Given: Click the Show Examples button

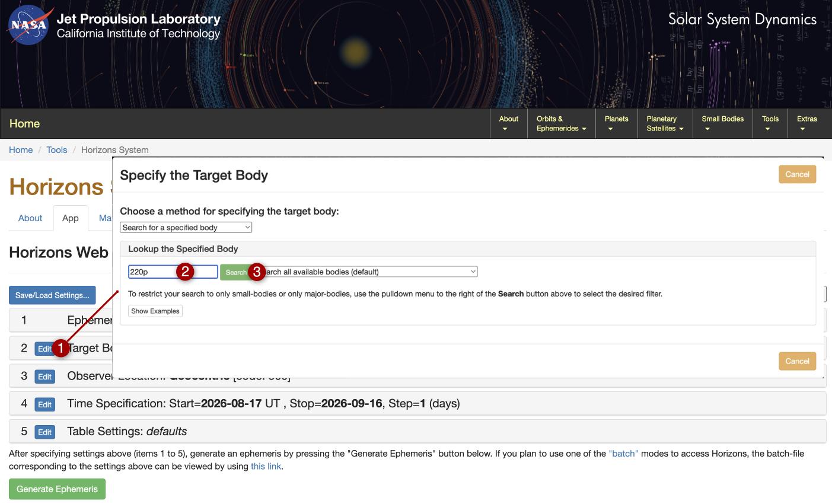Looking at the screenshot, I should (155, 311).
